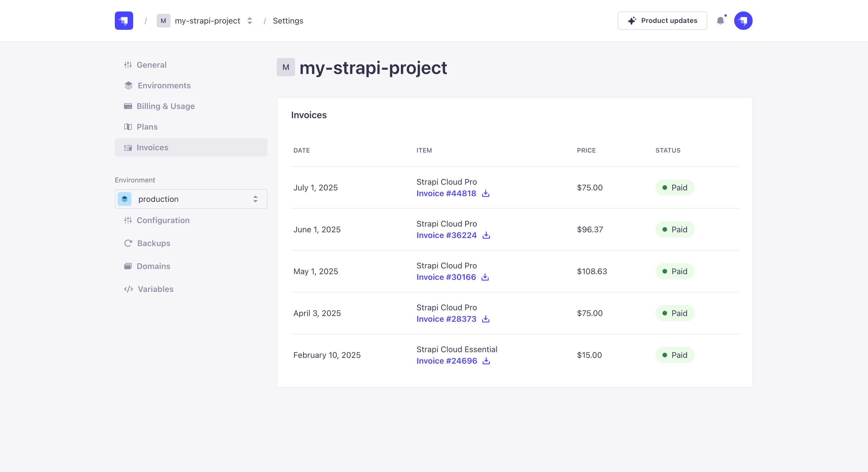The height and width of the screenshot is (472, 868).
Task: Download Invoice #24696 via its download icon
Action: [486, 361]
